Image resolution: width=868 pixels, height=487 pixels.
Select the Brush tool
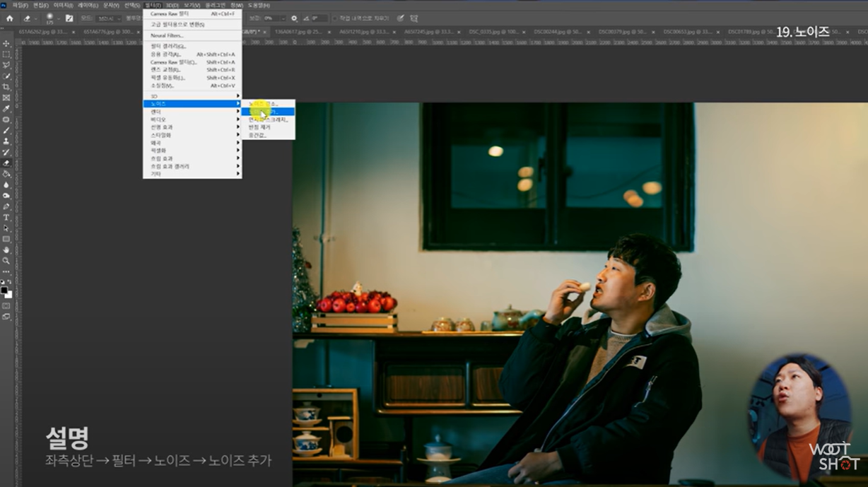(x=6, y=130)
